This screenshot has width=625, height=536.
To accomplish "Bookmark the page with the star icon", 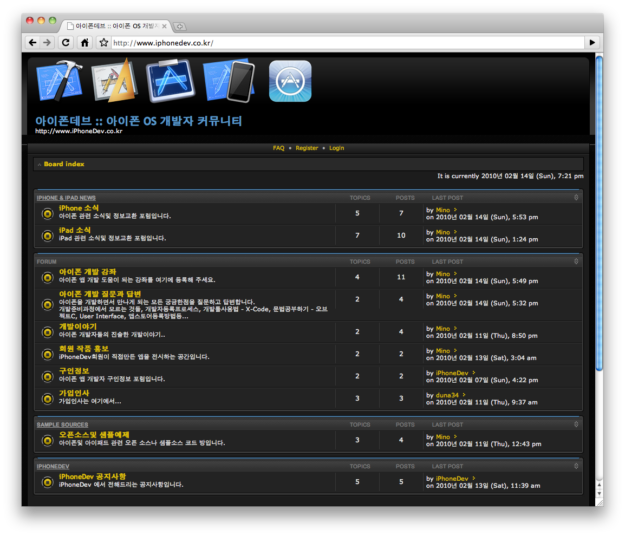I will pos(103,43).
